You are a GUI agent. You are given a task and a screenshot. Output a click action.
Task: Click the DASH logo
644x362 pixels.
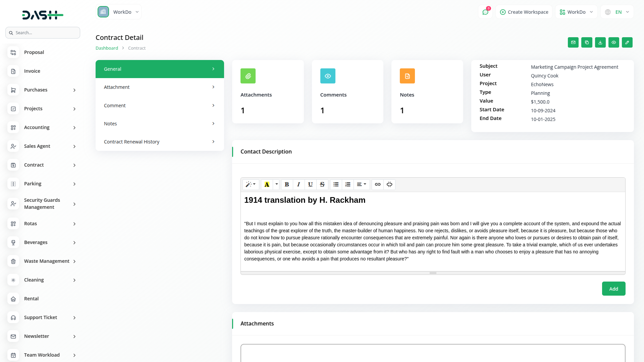point(43,15)
